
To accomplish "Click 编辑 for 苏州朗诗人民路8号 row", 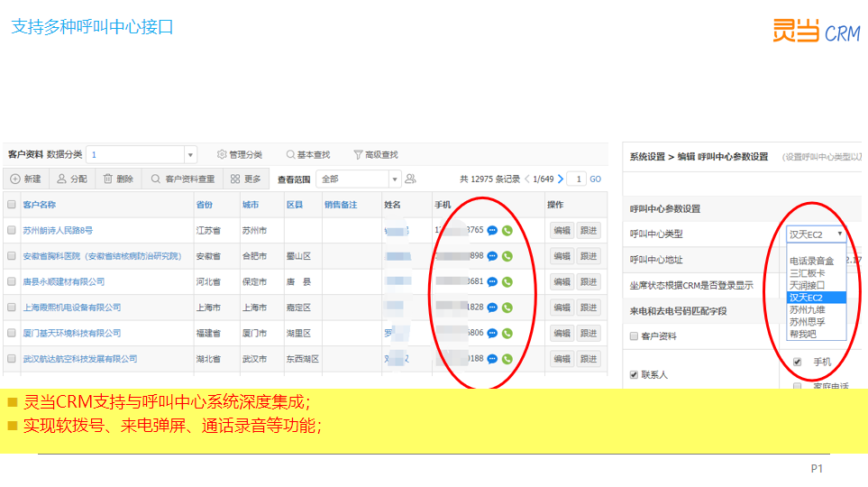I will click(562, 231).
